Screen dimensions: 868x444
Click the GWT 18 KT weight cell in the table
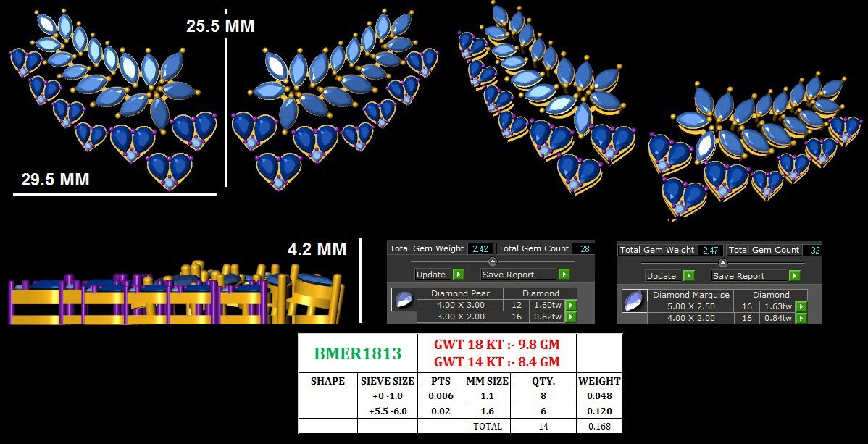pos(496,344)
